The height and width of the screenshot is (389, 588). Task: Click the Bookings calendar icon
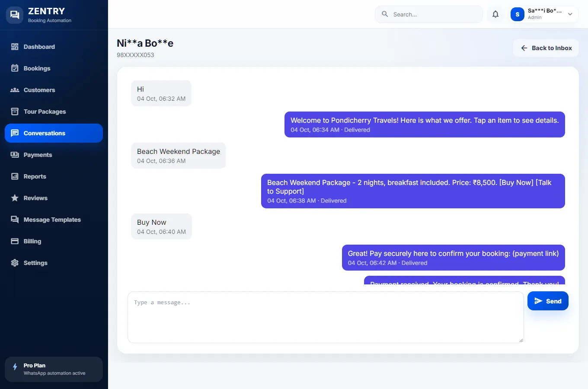15,68
